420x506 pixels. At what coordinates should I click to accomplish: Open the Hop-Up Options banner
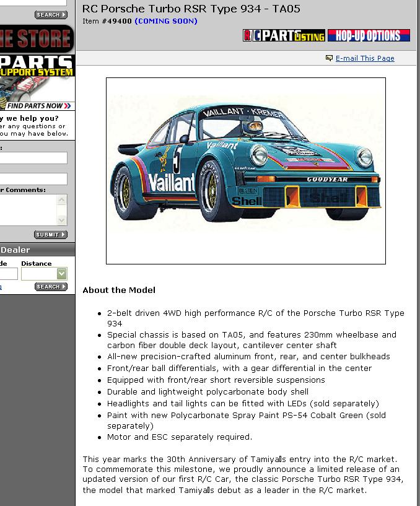tap(369, 36)
